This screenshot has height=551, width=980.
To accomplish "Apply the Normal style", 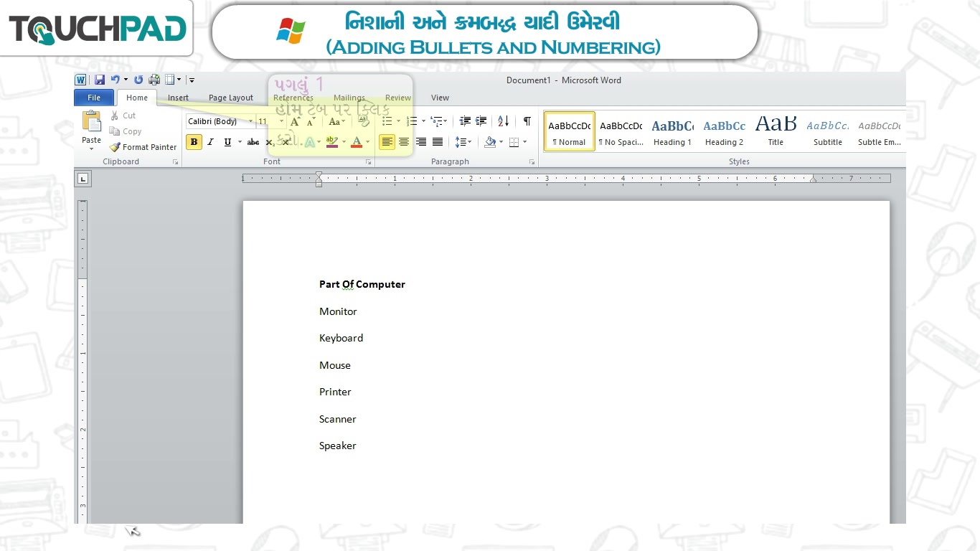I will 569,131.
